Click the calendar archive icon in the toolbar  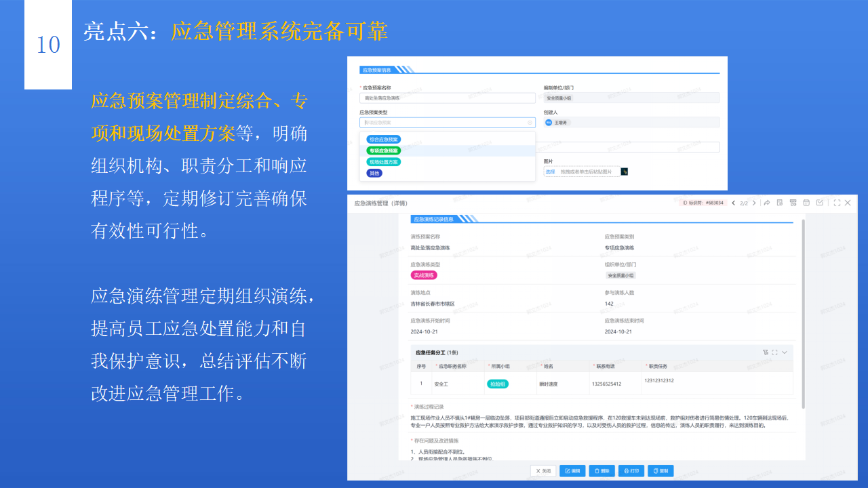pos(806,202)
